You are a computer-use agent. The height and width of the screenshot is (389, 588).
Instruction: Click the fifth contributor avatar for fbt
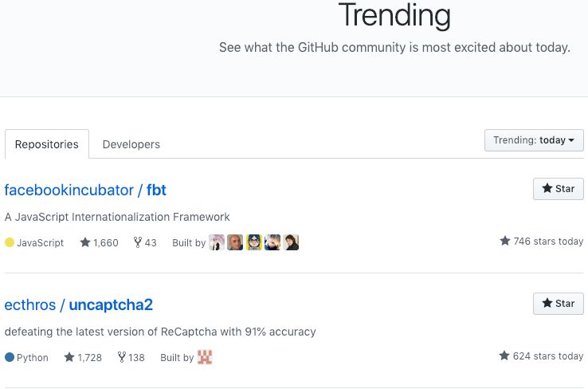(291, 242)
